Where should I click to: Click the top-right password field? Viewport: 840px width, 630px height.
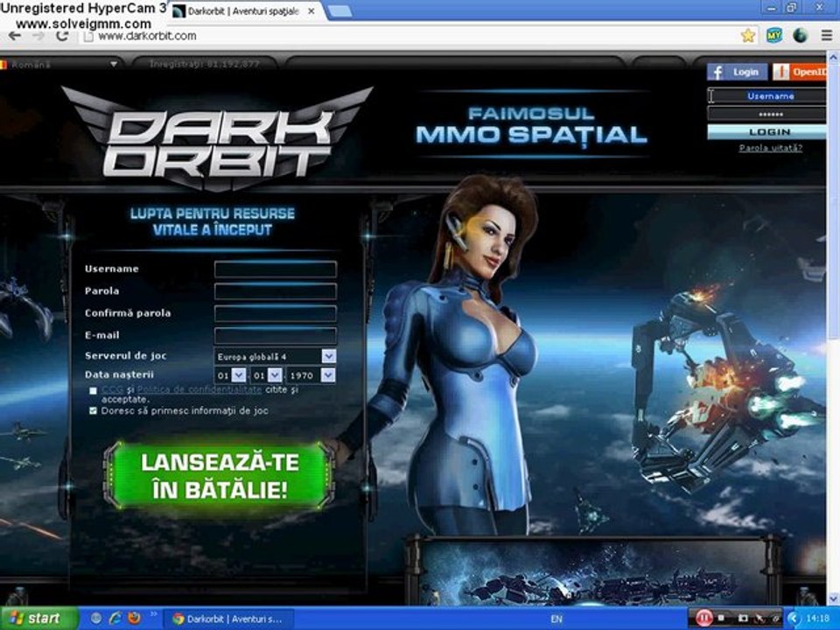coord(767,114)
